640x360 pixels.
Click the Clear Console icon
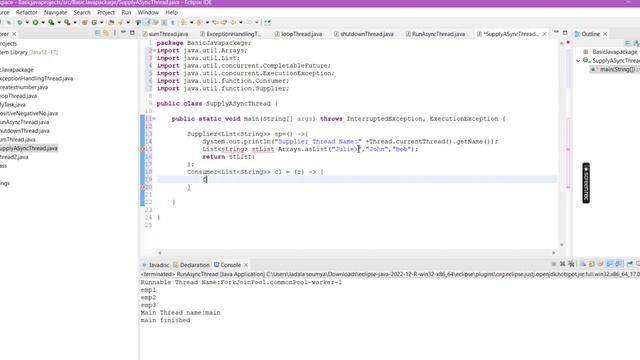point(583,264)
